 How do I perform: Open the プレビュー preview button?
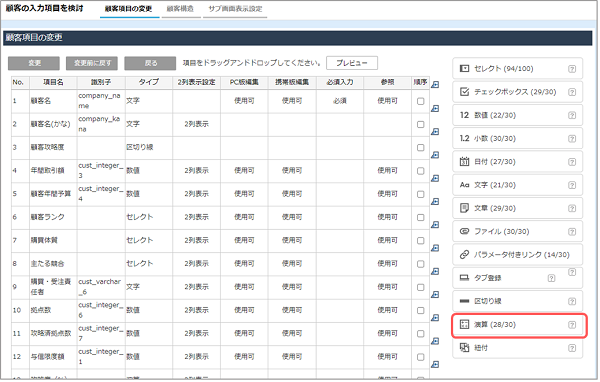click(x=352, y=63)
